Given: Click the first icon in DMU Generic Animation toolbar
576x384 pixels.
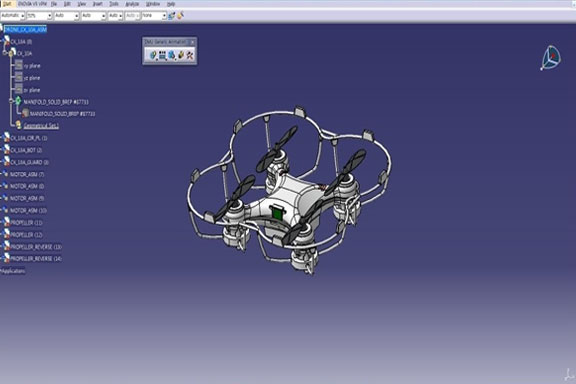Looking at the screenshot, I should click(x=152, y=55).
